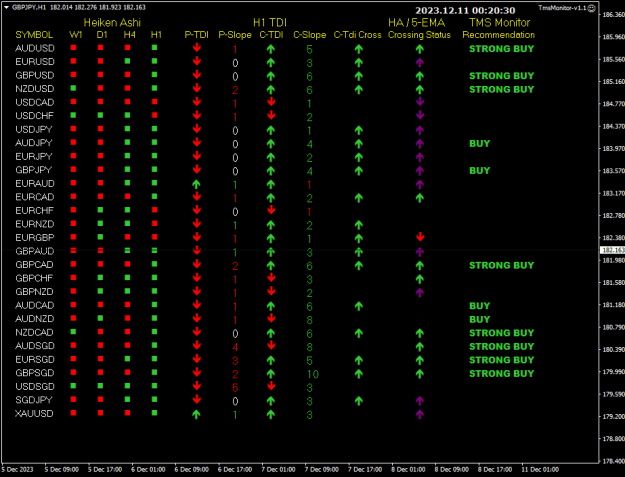Click GBPSGD's STRONG BUY recommendation
The height and width of the screenshot is (477, 625).
point(501,374)
